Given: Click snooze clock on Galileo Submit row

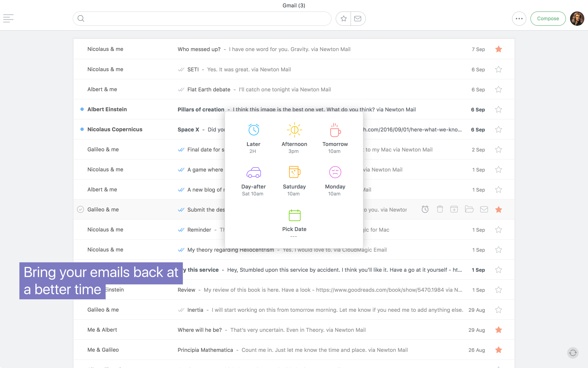Looking at the screenshot, I should [x=425, y=209].
